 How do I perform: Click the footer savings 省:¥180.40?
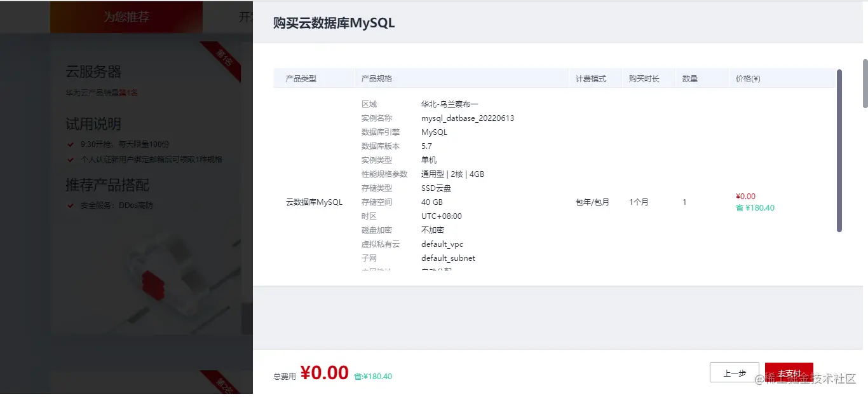pos(373,377)
